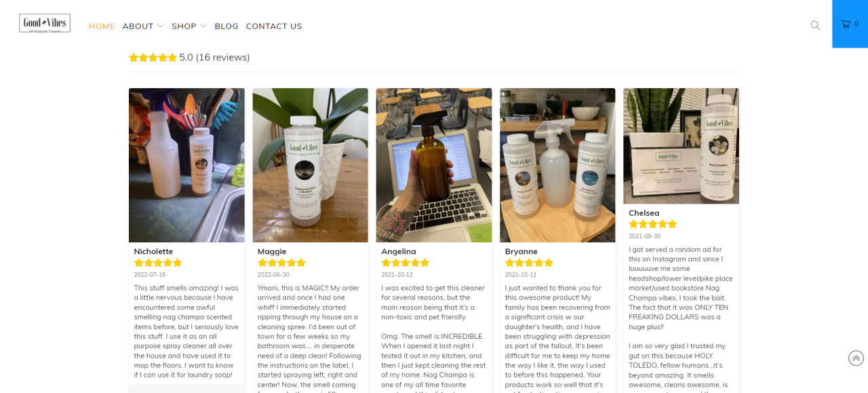
Task: Click the Good Vibes logo
Action: 45,24
